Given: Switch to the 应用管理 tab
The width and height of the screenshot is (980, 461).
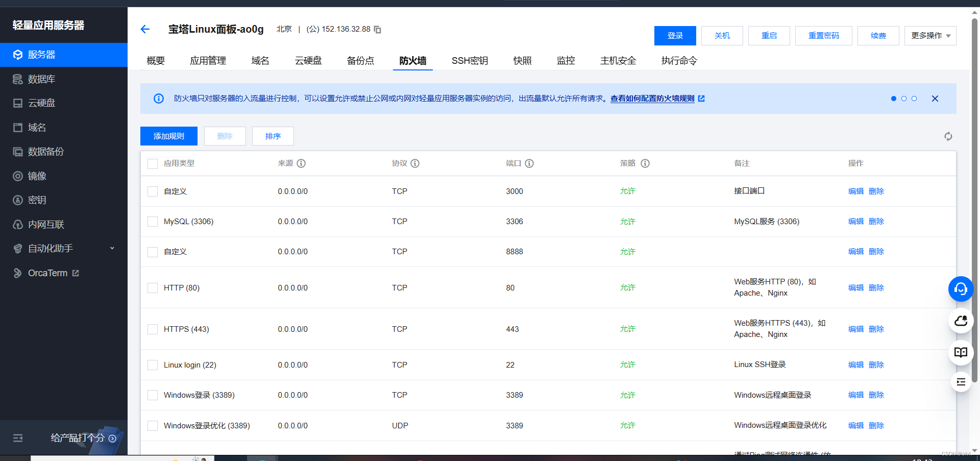Looking at the screenshot, I should [x=208, y=61].
